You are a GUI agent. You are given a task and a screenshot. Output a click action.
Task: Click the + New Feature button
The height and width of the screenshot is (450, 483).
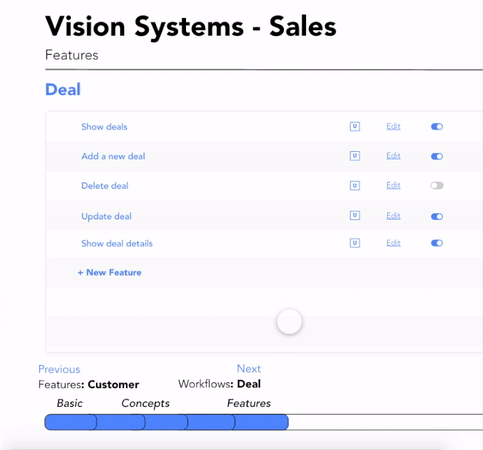(109, 272)
